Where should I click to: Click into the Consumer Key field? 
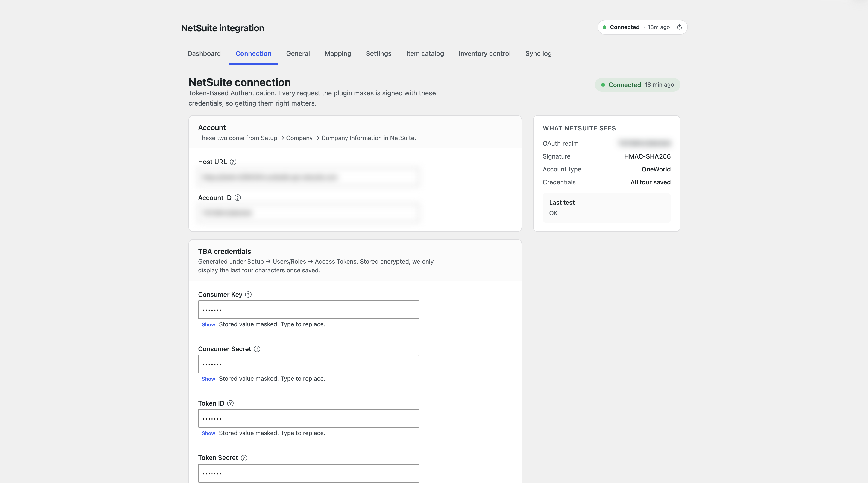309,310
